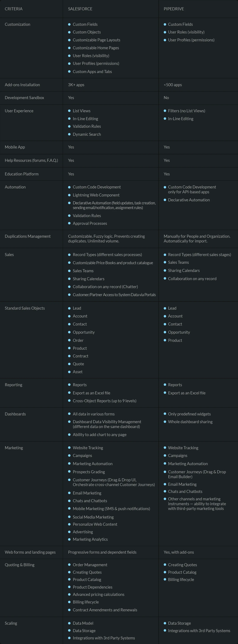This screenshot has width=238, height=644.
Task: Click 'Collaboration on any record (Chatter)'
Action: point(105,287)
